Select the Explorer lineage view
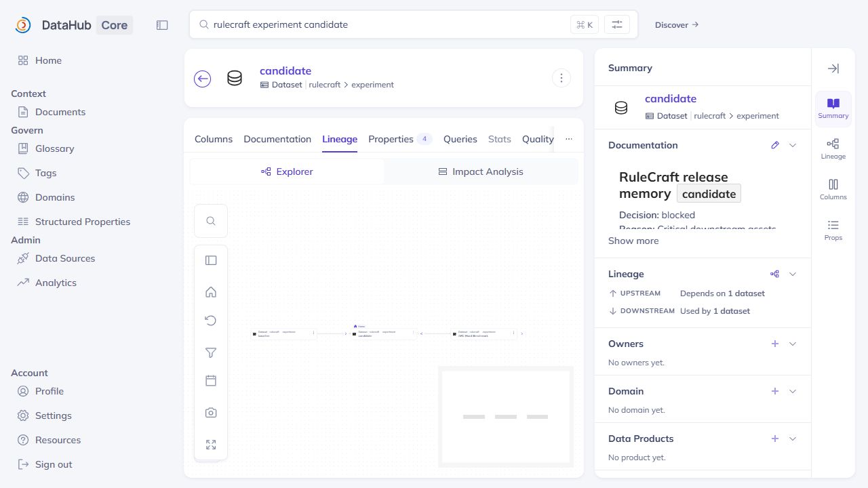Image resolution: width=868 pixels, height=488 pixels. [x=287, y=171]
